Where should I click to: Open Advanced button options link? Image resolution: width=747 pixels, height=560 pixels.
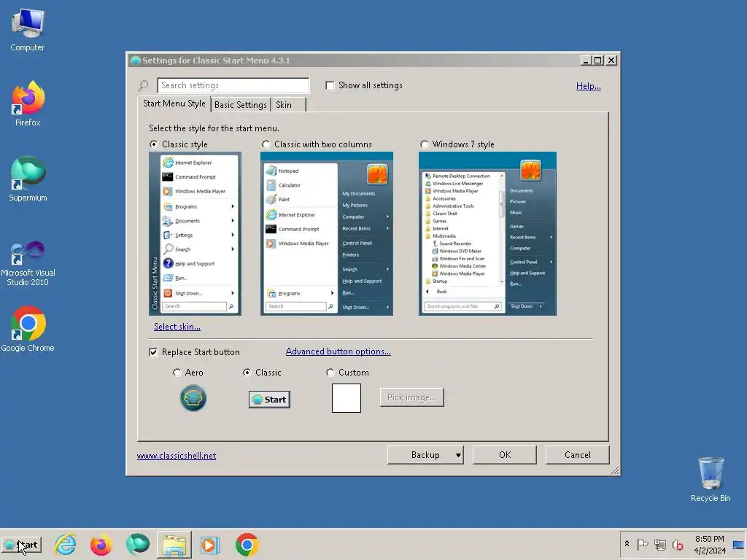[x=338, y=351]
